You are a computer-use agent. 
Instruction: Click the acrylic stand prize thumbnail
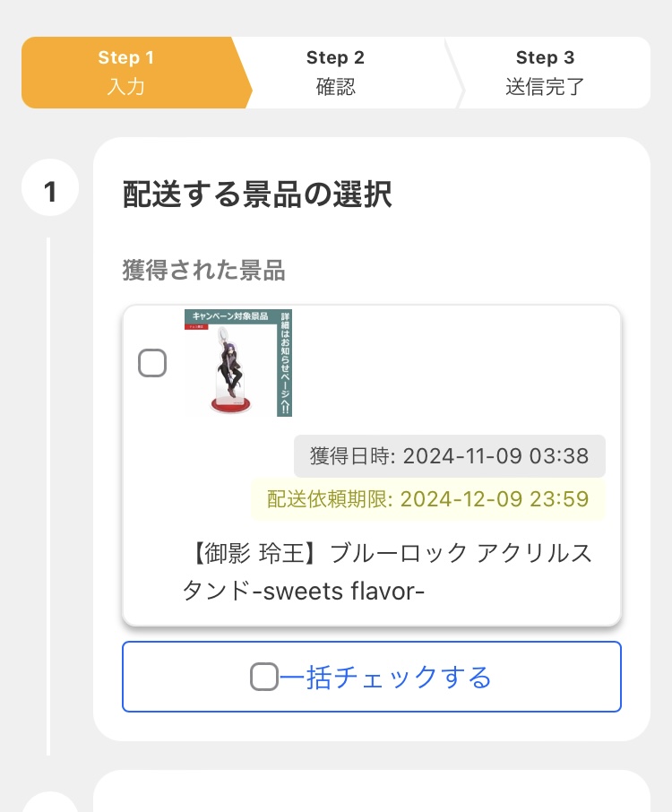pos(238,362)
